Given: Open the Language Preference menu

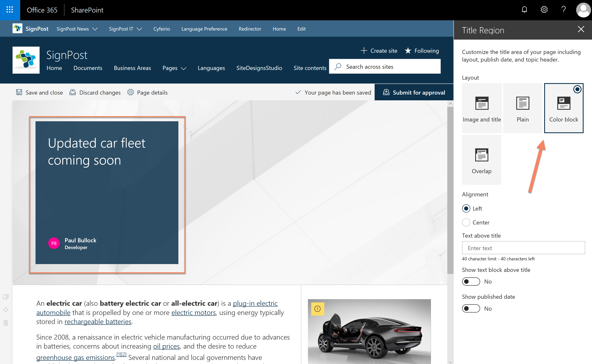Looking at the screenshot, I should click(x=204, y=29).
